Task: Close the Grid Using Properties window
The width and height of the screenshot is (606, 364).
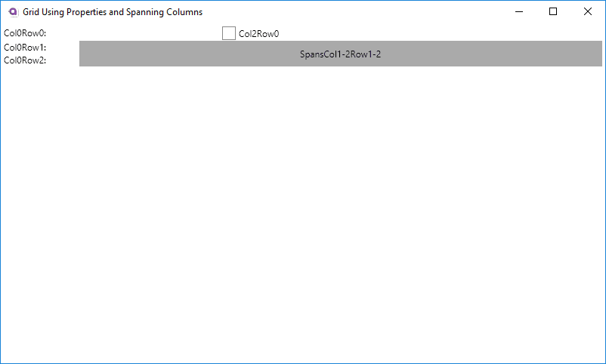Action: point(588,12)
